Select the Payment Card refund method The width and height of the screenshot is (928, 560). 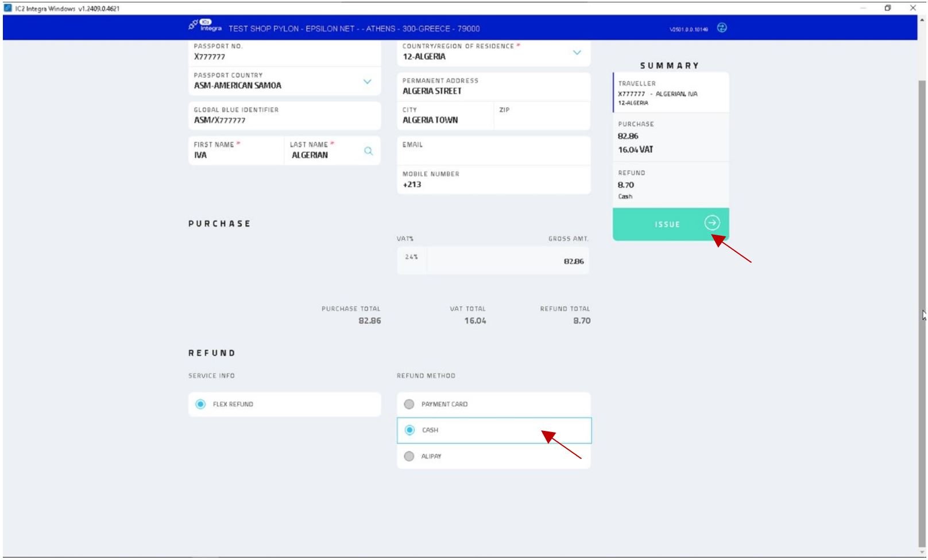click(x=409, y=405)
